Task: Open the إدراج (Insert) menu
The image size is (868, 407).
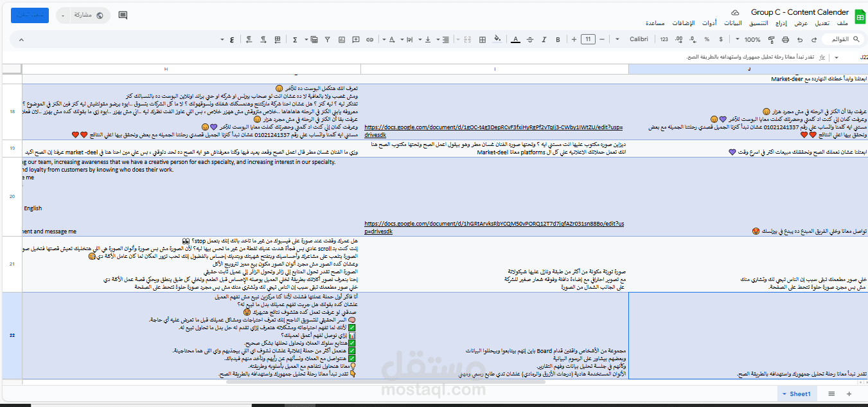Action: point(781,23)
